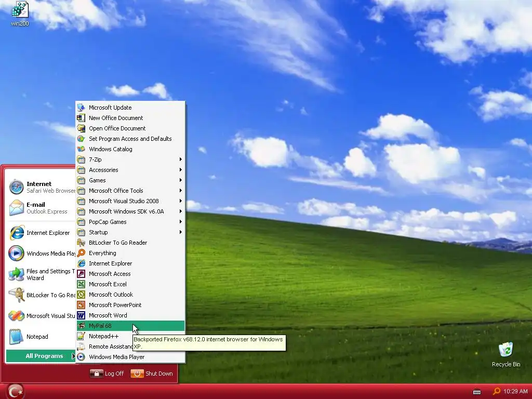Expand the Games submenu arrow
The width and height of the screenshot is (532, 399).
tap(180, 180)
